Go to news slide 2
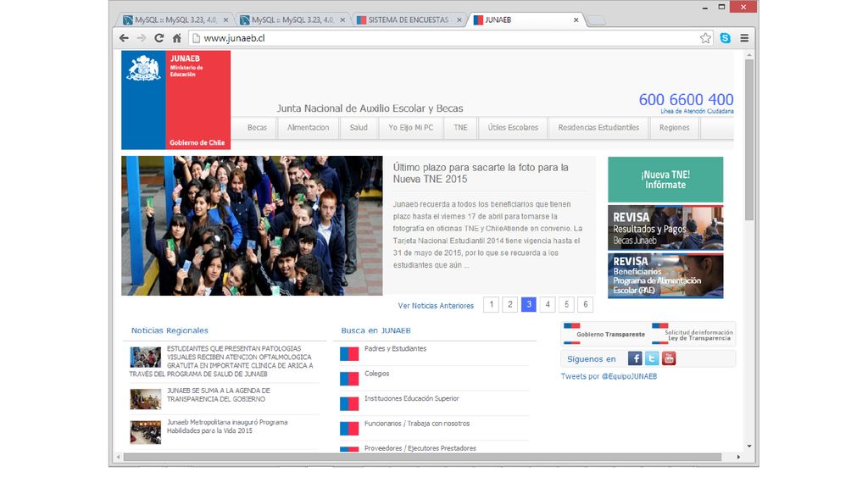Screen dimensions: 868x488 coord(509,304)
